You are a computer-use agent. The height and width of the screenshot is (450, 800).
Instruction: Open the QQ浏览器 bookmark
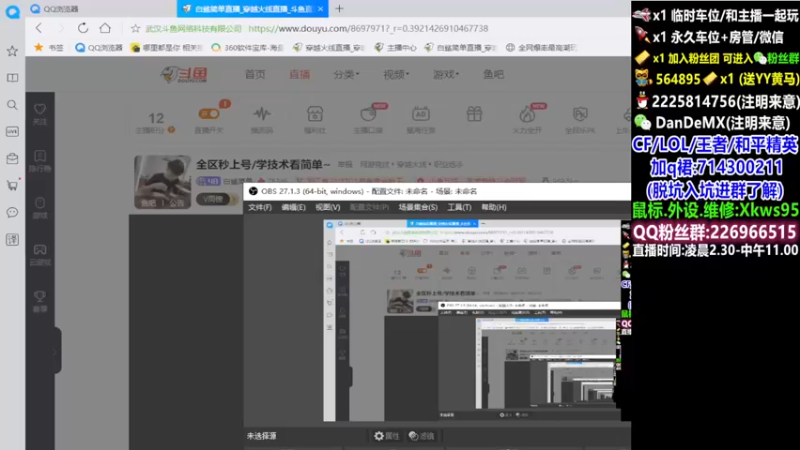(98, 47)
